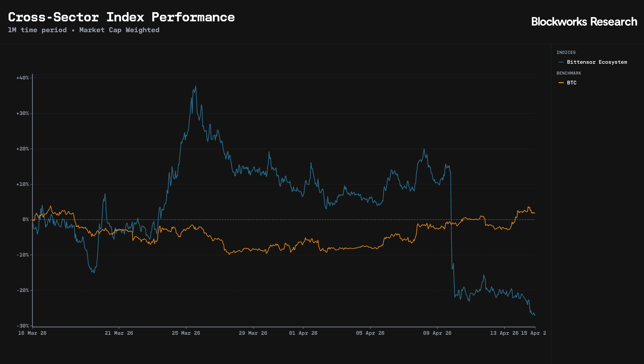Click the BTC benchmark legend entry
Image resolution: width=644 pixels, height=364 pixels.
(567, 83)
